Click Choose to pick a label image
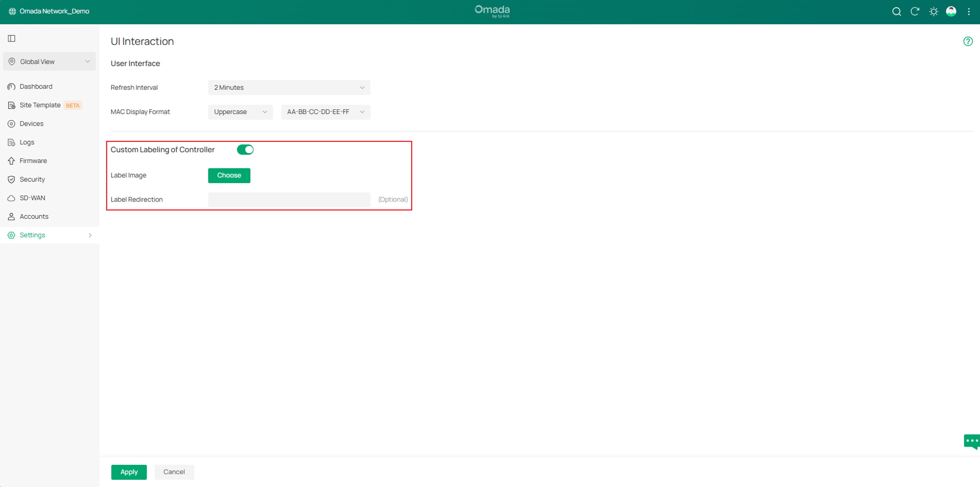This screenshot has height=487, width=980. click(229, 176)
